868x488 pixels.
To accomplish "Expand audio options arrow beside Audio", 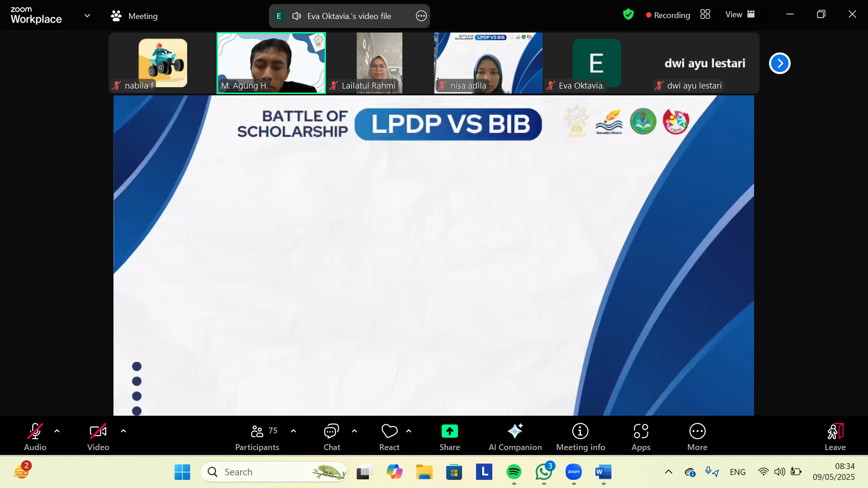I will [57, 431].
